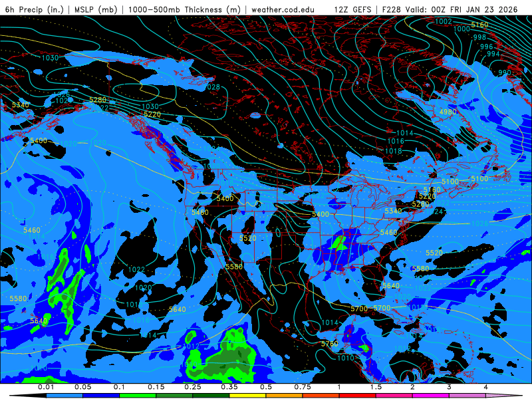532x399 pixels.
Task: Click the '0.05' legend value
Action: click(x=82, y=387)
